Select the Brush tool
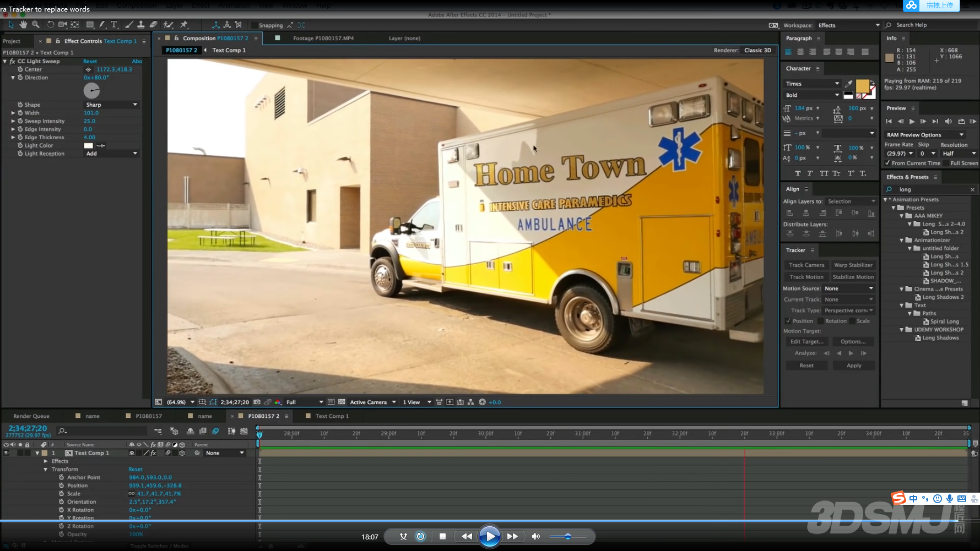Viewport: 980px width, 551px height. pos(129,25)
